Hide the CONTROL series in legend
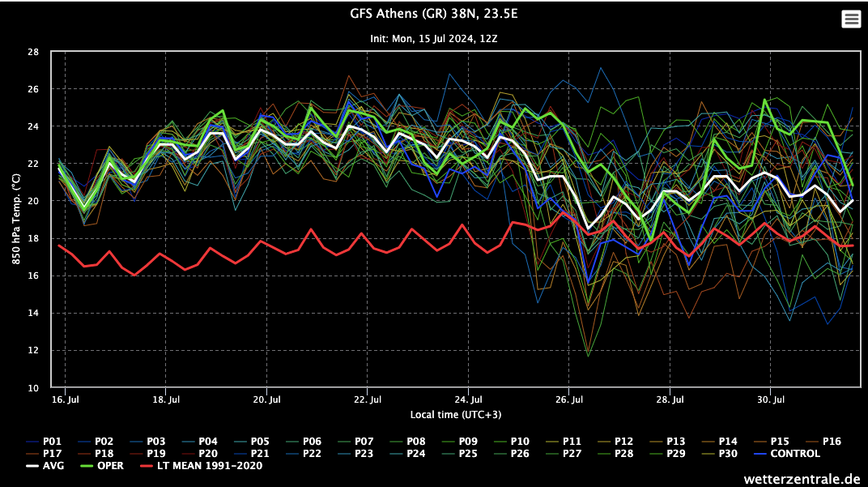The height and width of the screenshot is (487, 868). (794, 454)
